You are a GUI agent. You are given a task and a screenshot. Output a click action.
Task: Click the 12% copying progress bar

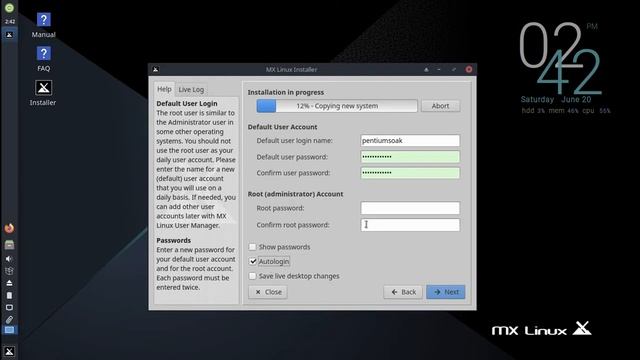coord(337,106)
